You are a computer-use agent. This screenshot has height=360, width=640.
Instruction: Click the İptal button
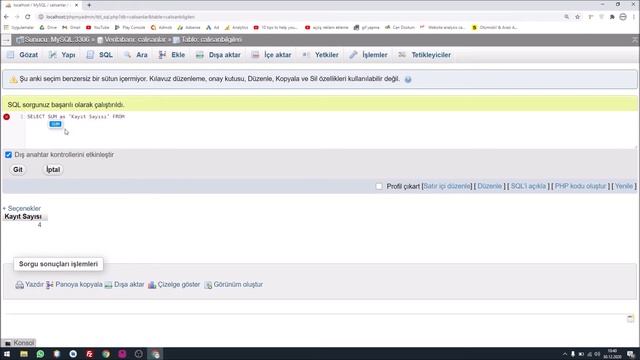point(53,169)
